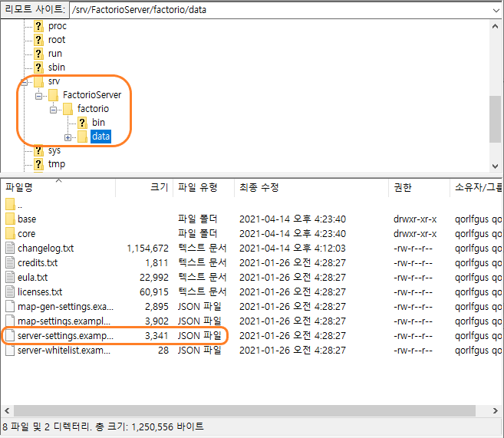
Task: Click the root folder question-mark icon
Action: point(38,40)
